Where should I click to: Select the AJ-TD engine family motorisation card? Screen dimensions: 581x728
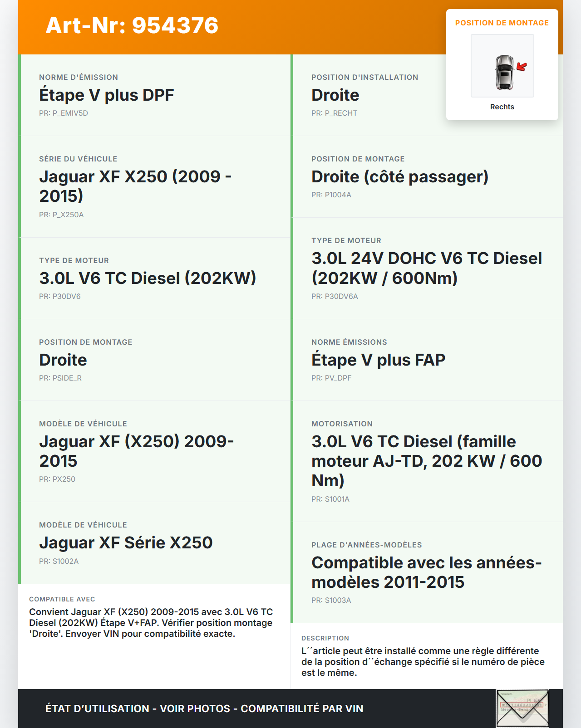click(427, 461)
